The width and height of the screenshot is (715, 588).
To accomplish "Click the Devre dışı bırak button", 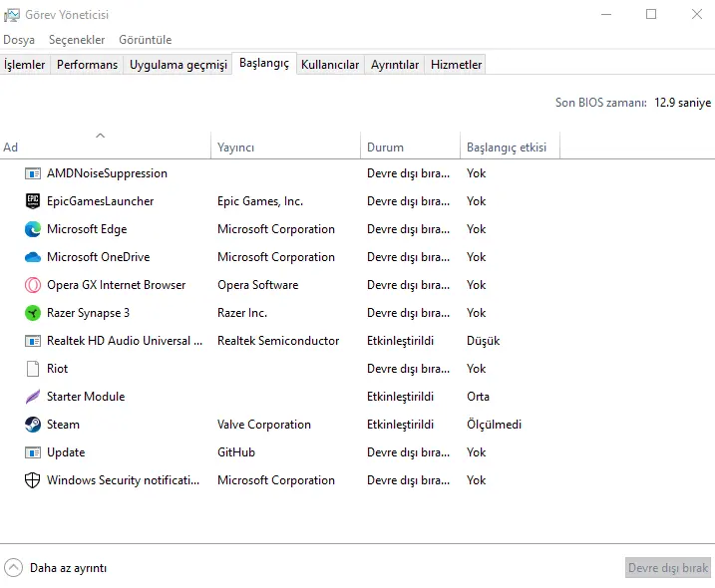I will click(667, 568).
